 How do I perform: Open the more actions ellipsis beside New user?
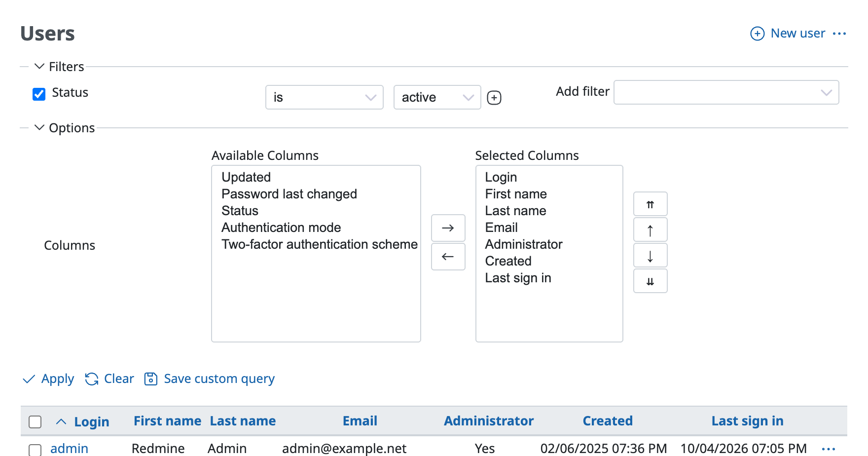click(x=839, y=34)
